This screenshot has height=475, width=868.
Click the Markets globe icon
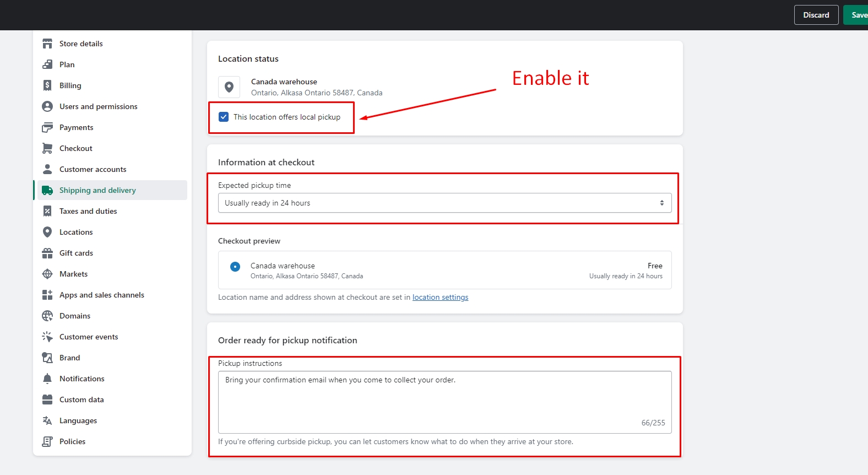(47, 274)
